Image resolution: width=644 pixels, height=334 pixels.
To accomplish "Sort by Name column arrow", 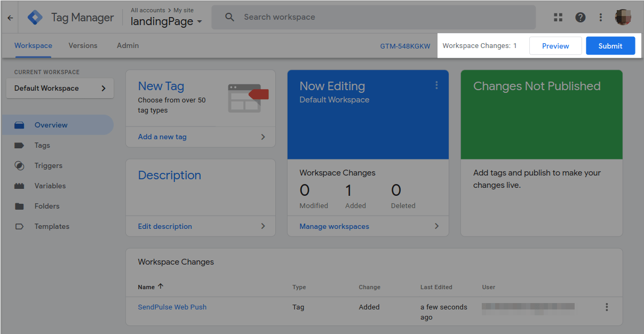I will pos(161,287).
